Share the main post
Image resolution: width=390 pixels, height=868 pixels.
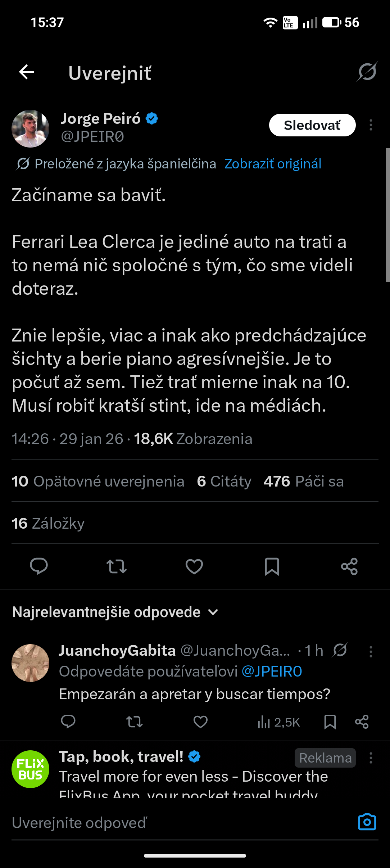[349, 566]
